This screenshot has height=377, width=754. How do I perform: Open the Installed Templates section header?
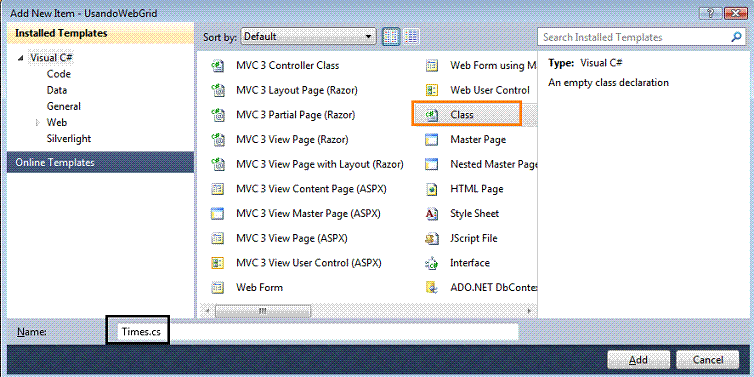click(x=101, y=34)
